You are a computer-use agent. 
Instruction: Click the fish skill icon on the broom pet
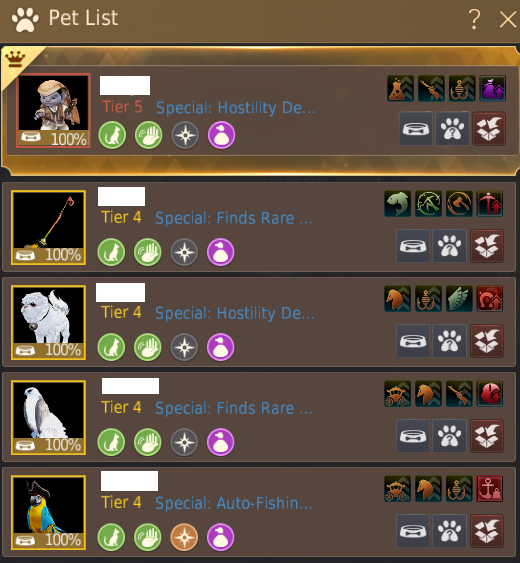[398, 204]
